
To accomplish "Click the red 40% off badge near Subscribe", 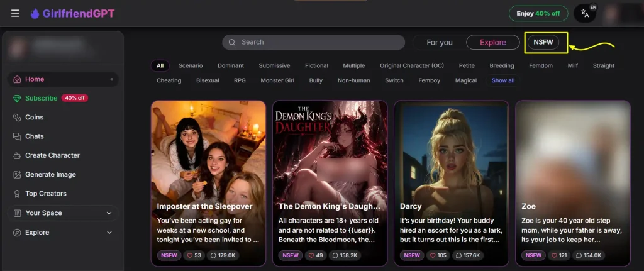I will 75,98.
